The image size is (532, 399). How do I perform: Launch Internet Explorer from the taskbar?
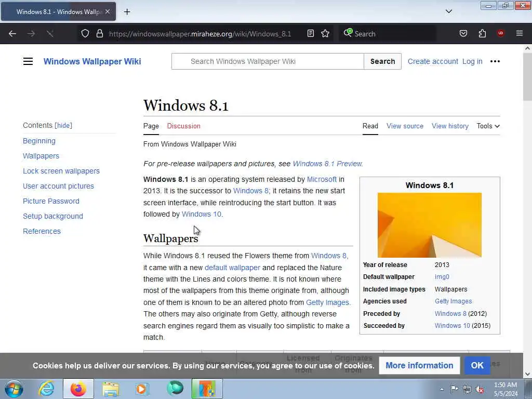click(46, 389)
